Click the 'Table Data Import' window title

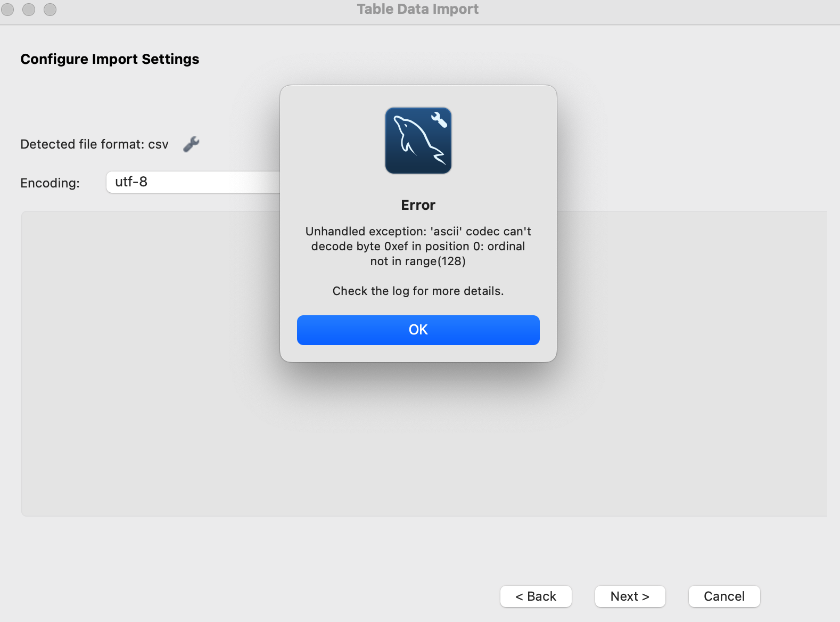click(418, 9)
